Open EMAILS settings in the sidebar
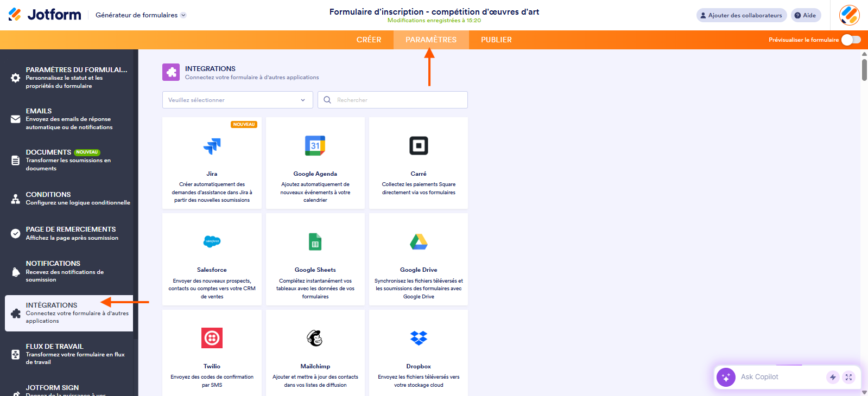Image resolution: width=868 pixels, height=396 pixels. click(x=69, y=119)
